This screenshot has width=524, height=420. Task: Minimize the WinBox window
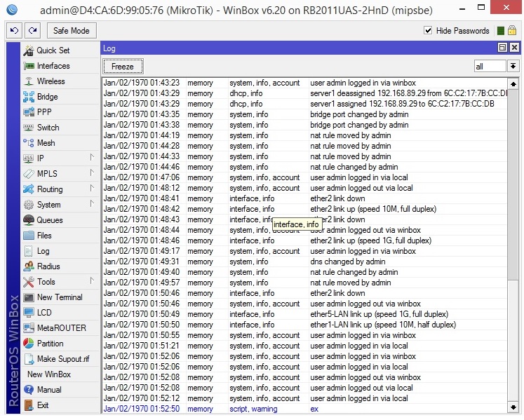click(462, 8)
